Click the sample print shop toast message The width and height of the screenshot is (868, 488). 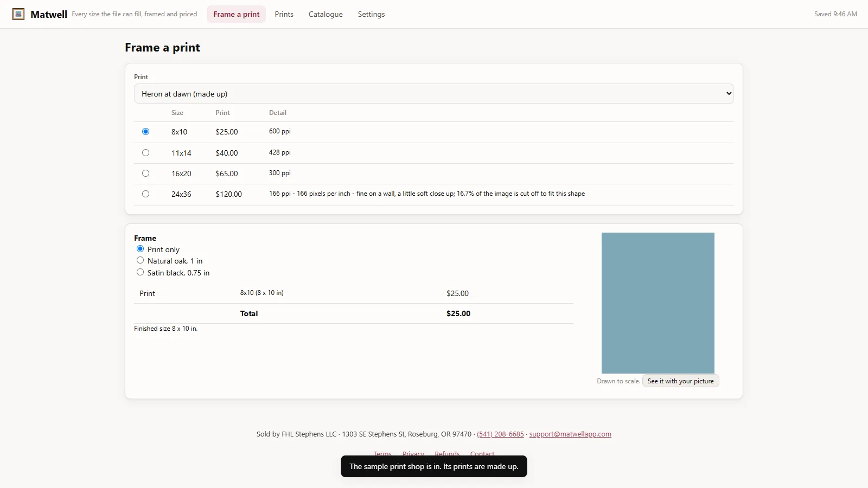click(434, 466)
